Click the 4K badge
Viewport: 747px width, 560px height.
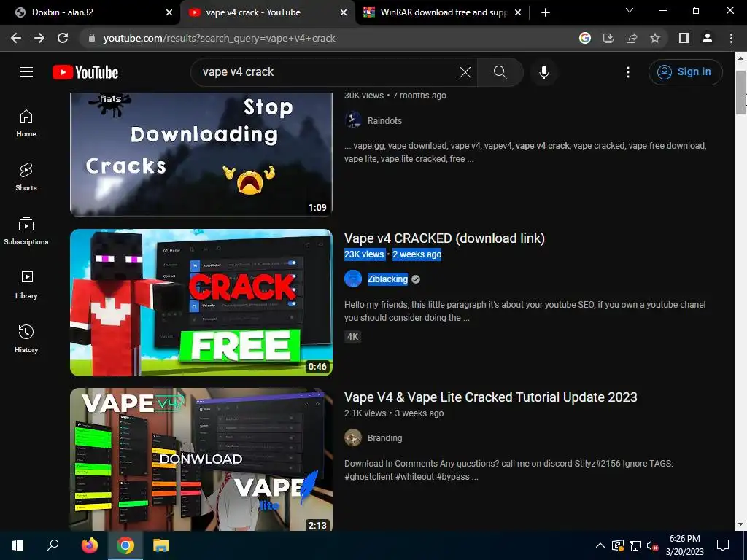pos(352,337)
